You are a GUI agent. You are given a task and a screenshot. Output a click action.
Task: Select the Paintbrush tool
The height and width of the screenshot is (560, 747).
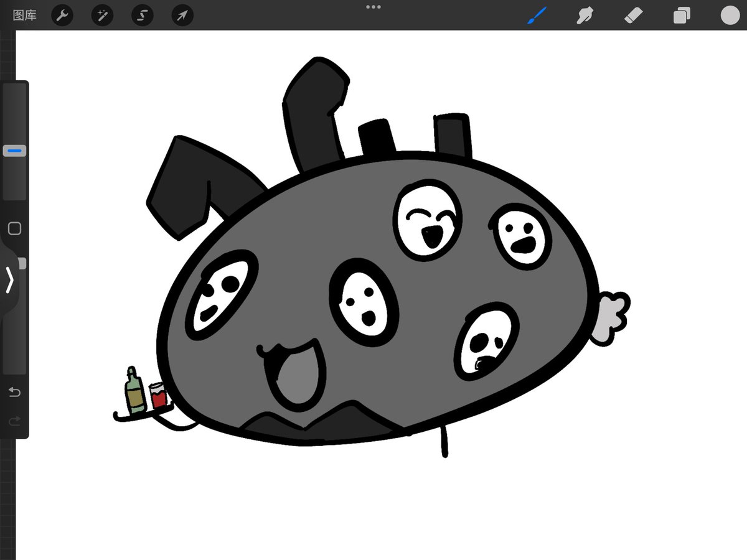[x=537, y=15]
